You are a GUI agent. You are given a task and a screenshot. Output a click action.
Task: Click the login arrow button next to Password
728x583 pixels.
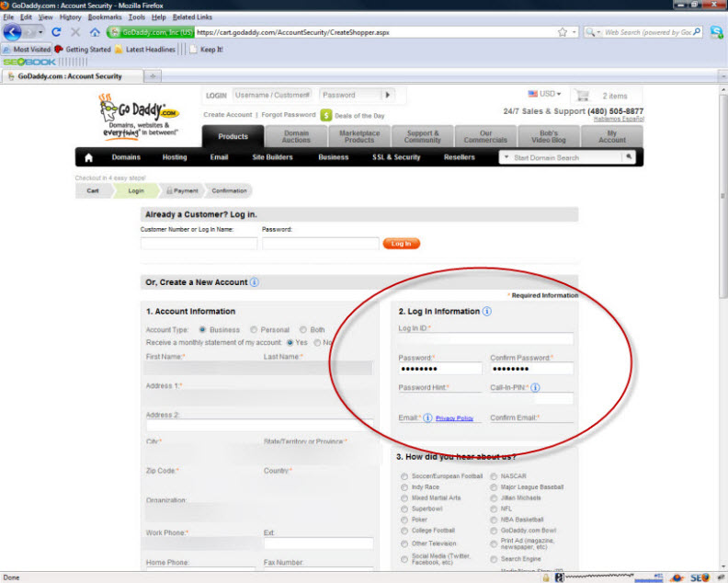(x=388, y=96)
